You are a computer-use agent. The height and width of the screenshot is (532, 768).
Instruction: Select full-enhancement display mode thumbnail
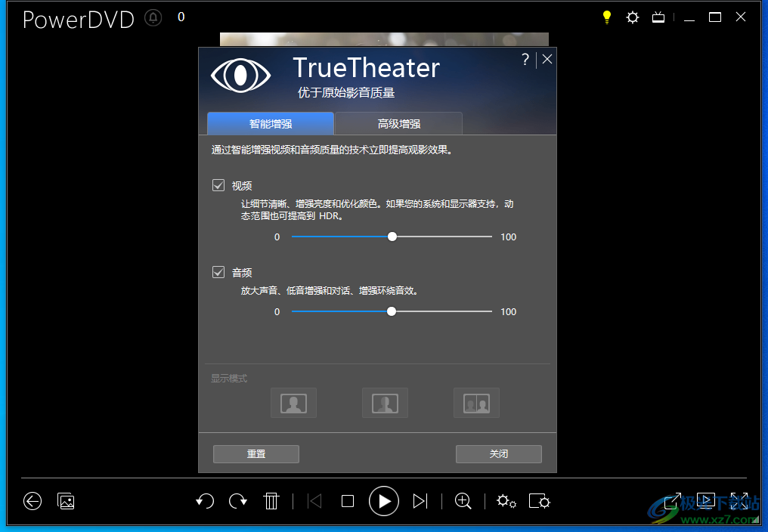(x=293, y=404)
